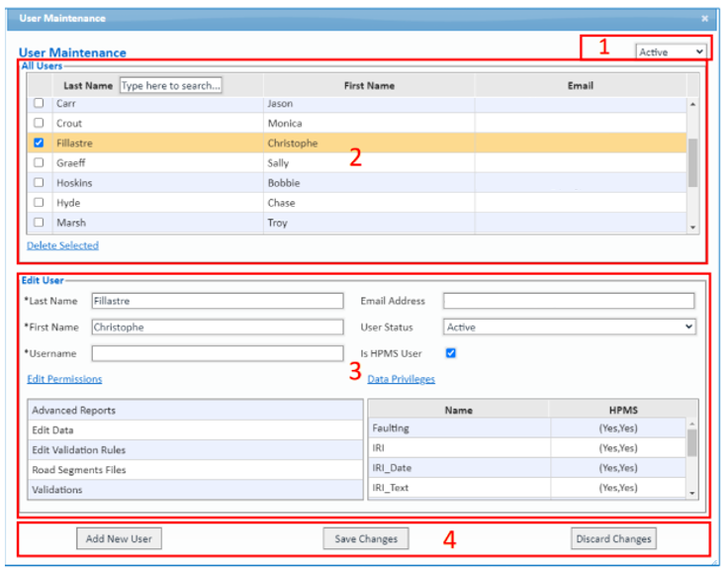Open the Active filter dropdown at top right
This screenshot has height=572, width=728.
pyautogui.click(x=671, y=51)
